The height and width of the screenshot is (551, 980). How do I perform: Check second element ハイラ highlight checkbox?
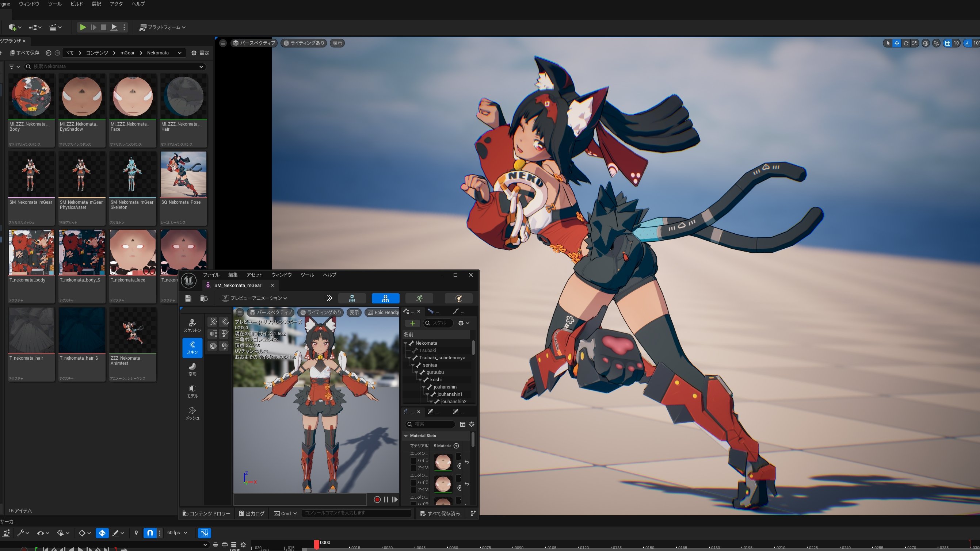click(x=413, y=482)
